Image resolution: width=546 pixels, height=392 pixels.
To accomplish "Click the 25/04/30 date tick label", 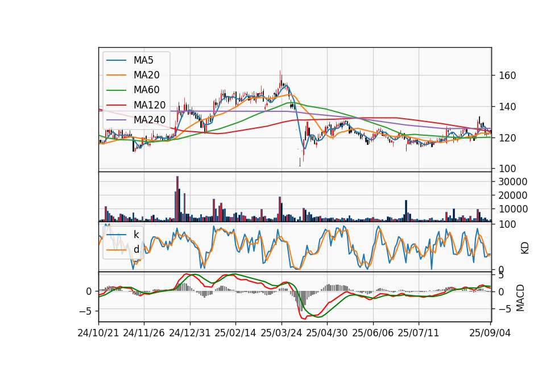I will (x=327, y=333).
